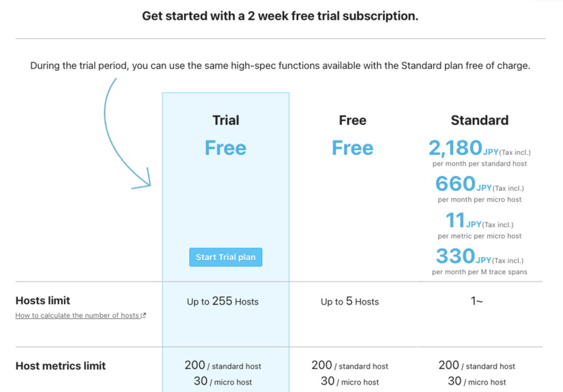Image resolution: width=563 pixels, height=392 pixels.
Task: Click the external link icon beside hosts link
Action: click(x=143, y=316)
